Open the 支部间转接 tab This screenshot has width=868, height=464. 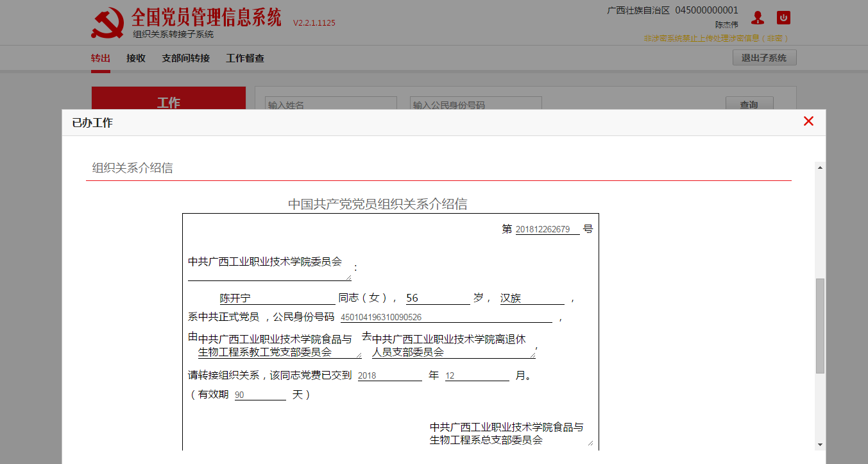[186, 58]
